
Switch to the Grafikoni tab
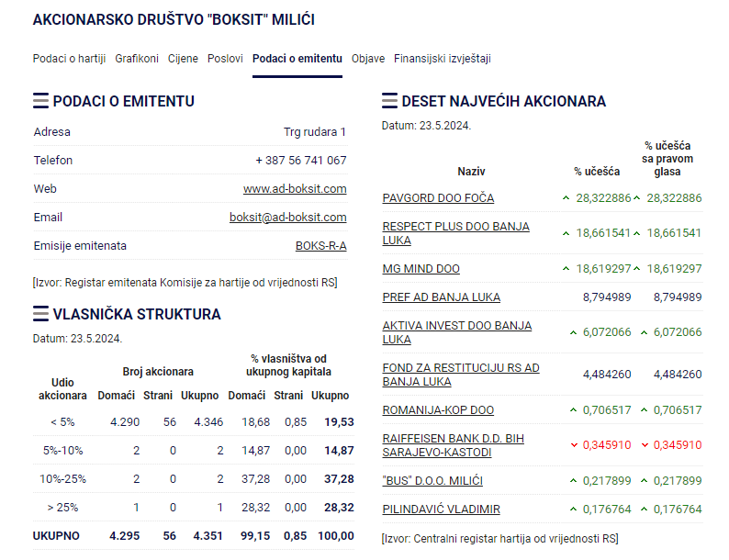[137, 59]
